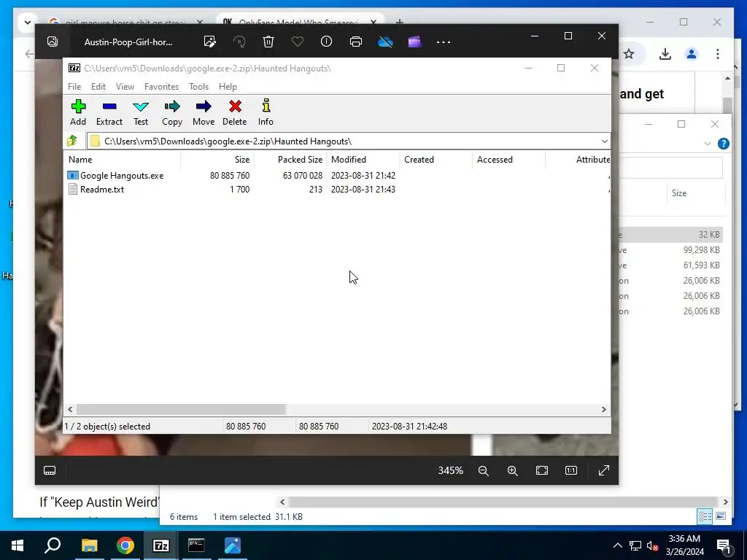Open the See more ellipsis menu in Photos
Viewport: 747px width, 560px height.
[x=444, y=42]
